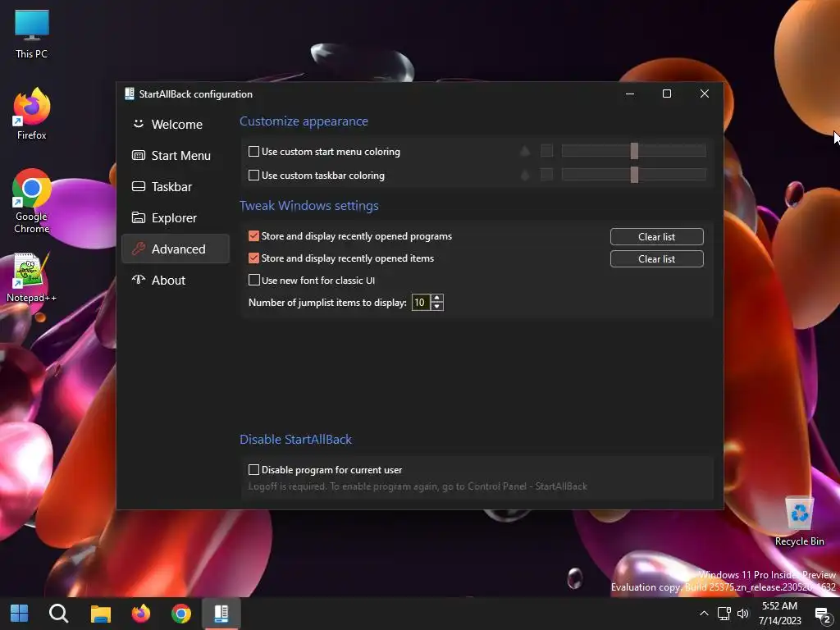The height and width of the screenshot is (630, 840).
Task: Enable Use new font for classic UI
Action: (253, 281)
